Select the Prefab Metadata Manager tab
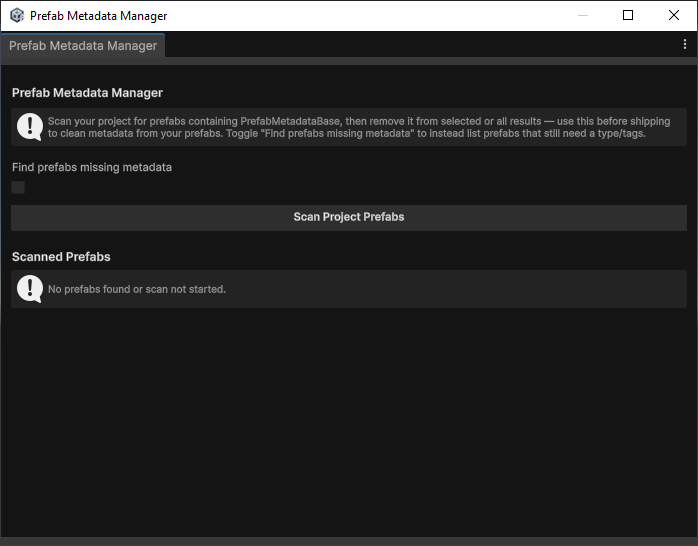698x546 pixels. (83, 46)
